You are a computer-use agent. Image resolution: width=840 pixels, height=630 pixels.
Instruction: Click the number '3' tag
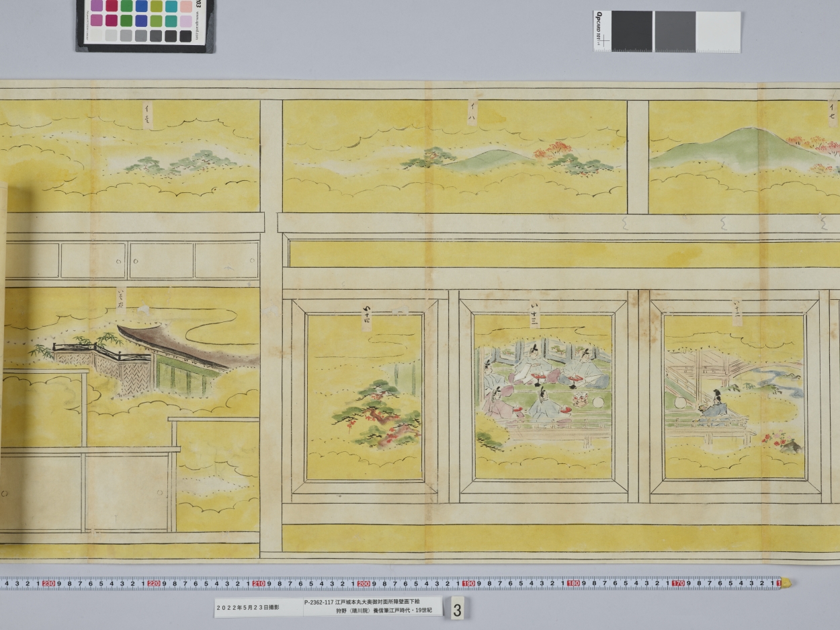tap(457, 608)
